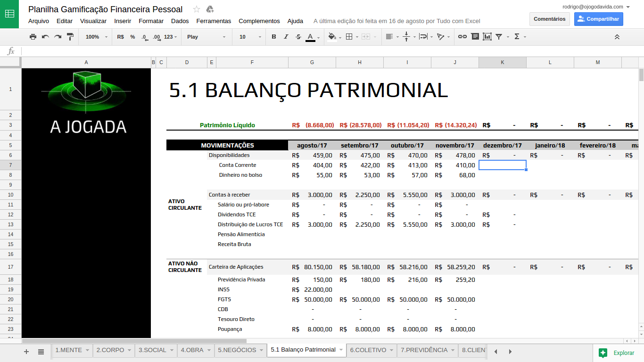Open the font size 10 dropdown

click(x=250, y=37)
